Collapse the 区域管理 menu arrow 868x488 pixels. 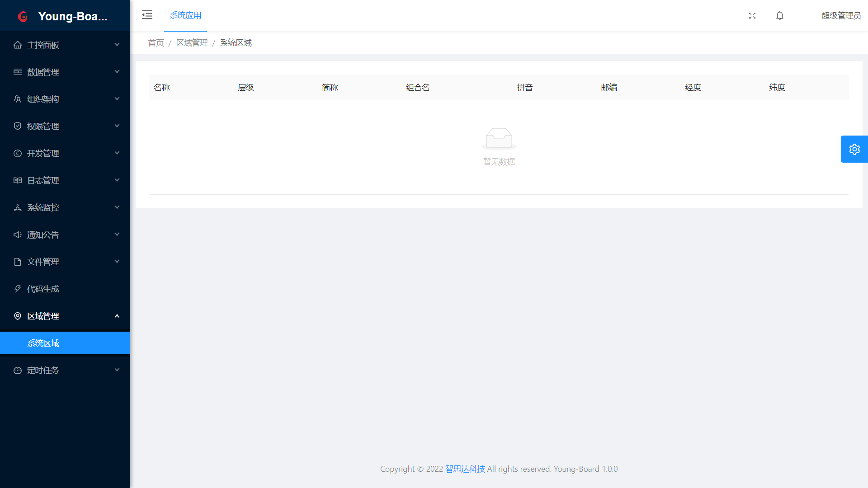tap(117, 316)
